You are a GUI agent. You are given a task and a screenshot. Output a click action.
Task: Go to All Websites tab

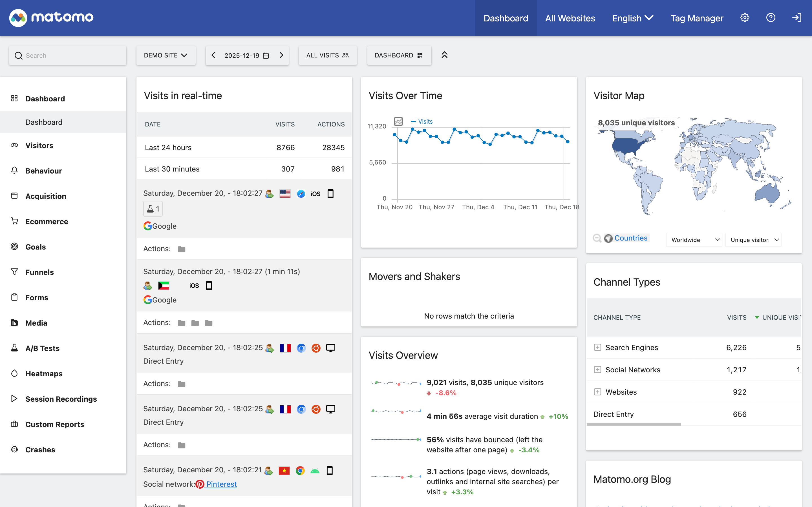(570, 18)
